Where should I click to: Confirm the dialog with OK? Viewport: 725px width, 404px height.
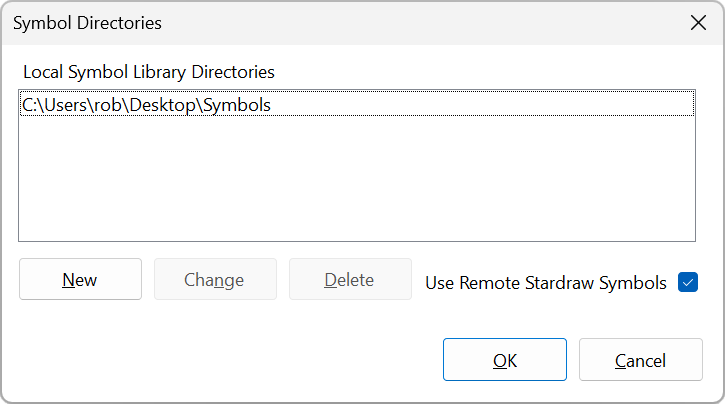pyautogui.click(x=505, y=360)
